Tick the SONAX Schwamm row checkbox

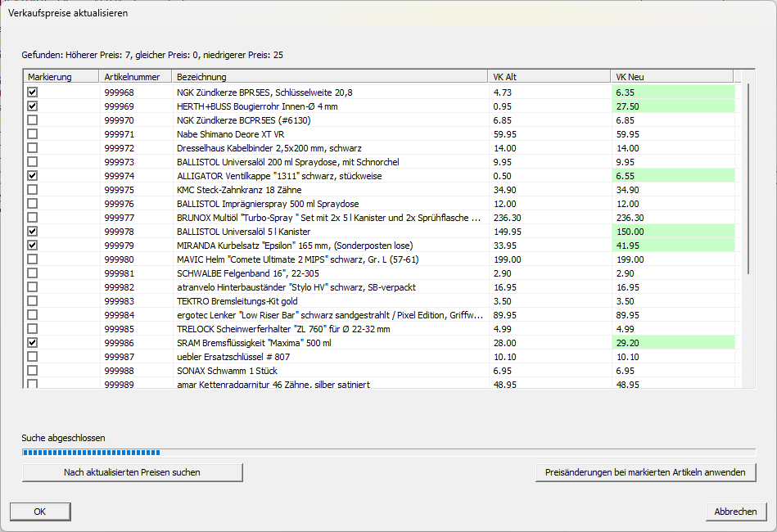point(32,370)
